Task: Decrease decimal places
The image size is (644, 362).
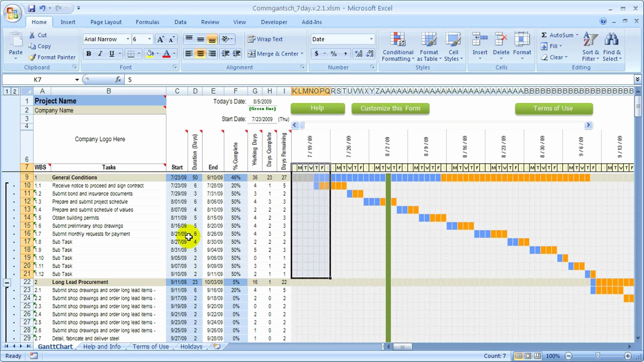Action: click(x=370, y=54)
